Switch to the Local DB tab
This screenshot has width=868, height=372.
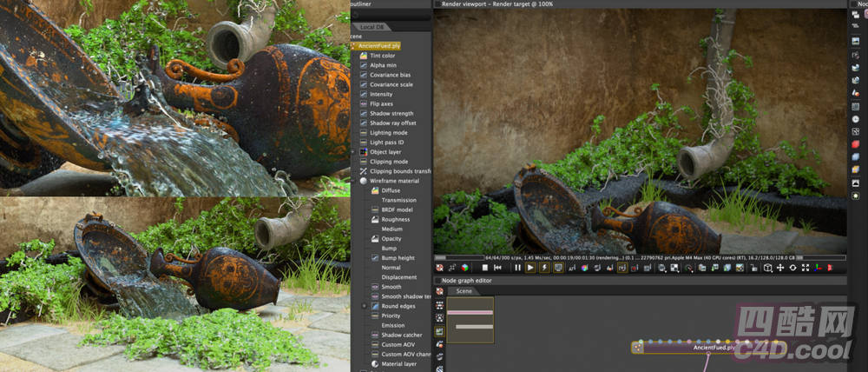pyautogui.click(x=372, y=25)
